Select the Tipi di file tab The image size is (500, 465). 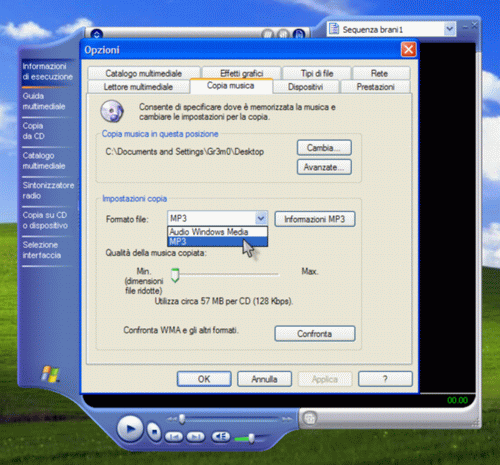(x=317, y=73)
